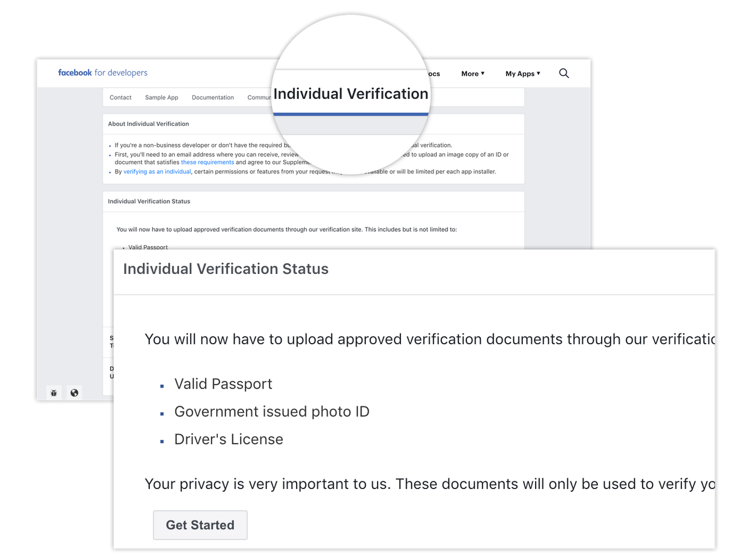Open the search magnifier in the top bar
Viewport: 733px width, 560px height.
pos(564,73)
